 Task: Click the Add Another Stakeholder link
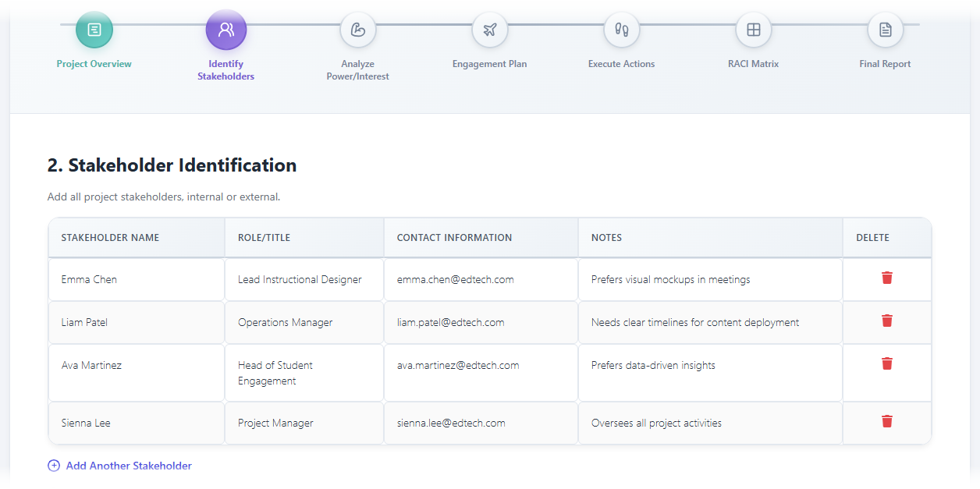pyautogui.click(x=129, y=466)
